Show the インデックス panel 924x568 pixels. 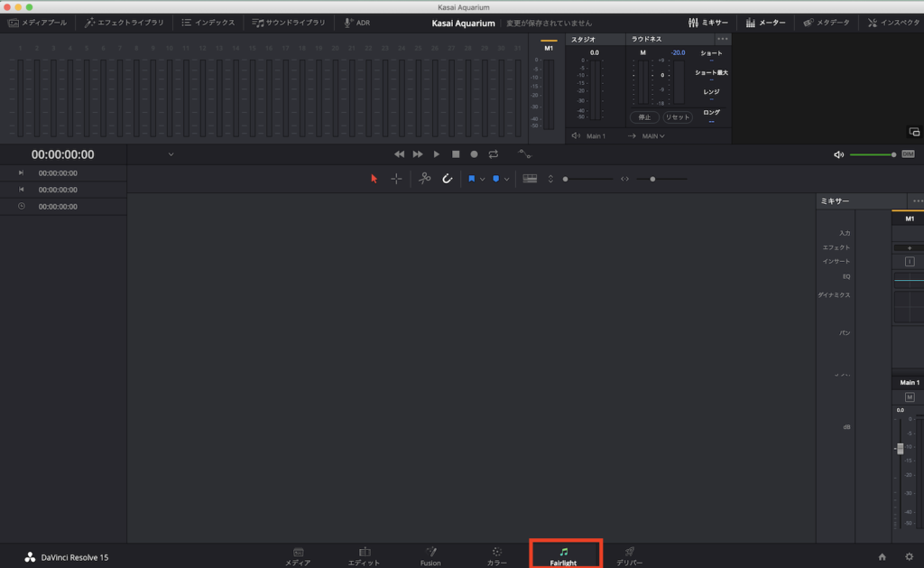tap(208, 23)
